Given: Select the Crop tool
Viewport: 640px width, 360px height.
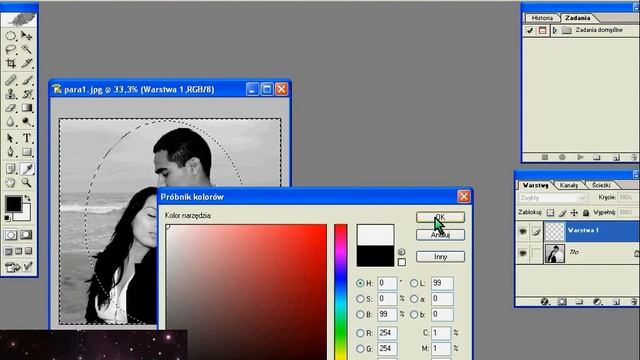Looking at the screenshot, I should point(11,63).
